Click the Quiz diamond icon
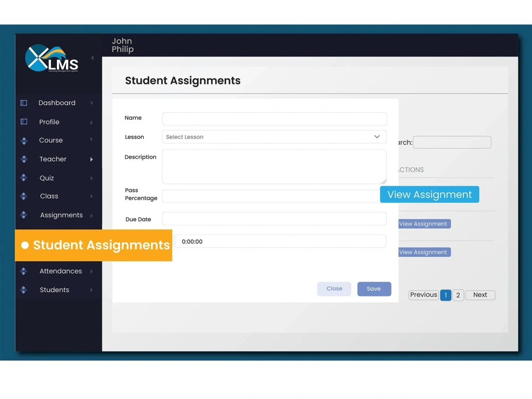Viewport: 532px width, 399px height. [x=24, y=178]
